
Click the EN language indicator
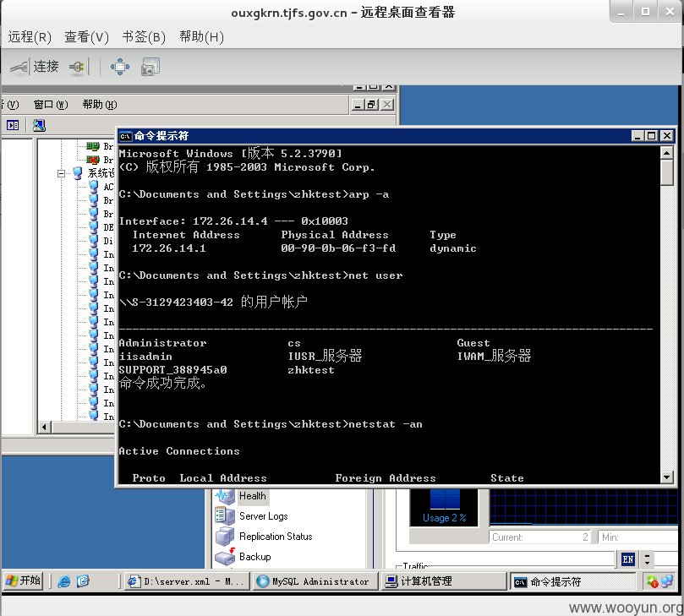coord(627,559)
